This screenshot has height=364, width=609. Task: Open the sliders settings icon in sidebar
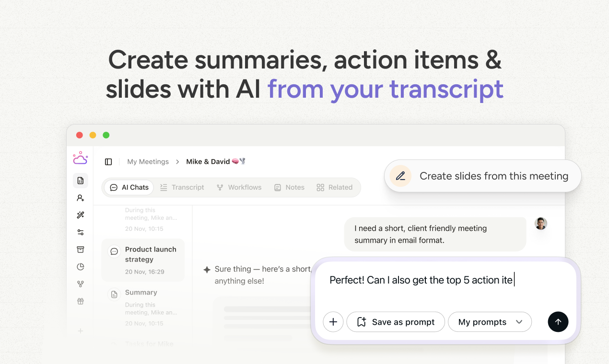81,232
